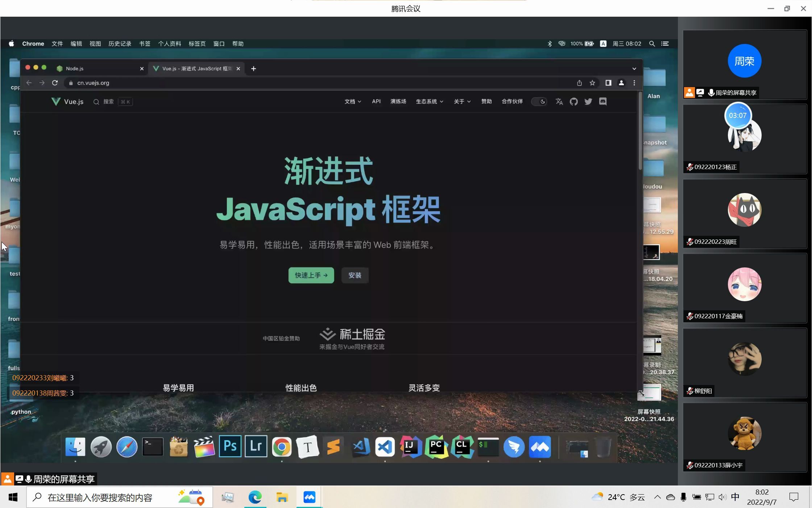Image resolution: width=812 pixels, height=508 pixels.
Task: Select participant 092220123杨正 video tile
Action: click(x=745, y=138)
